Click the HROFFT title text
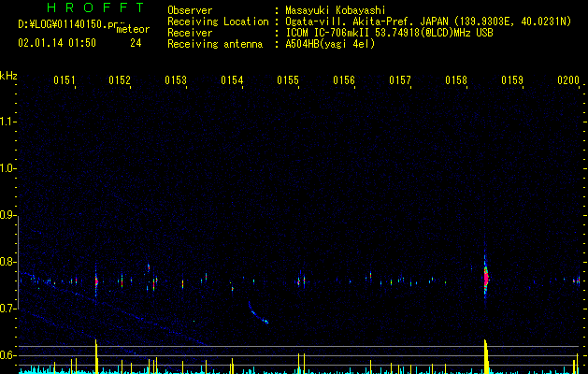 pos(96,7)
